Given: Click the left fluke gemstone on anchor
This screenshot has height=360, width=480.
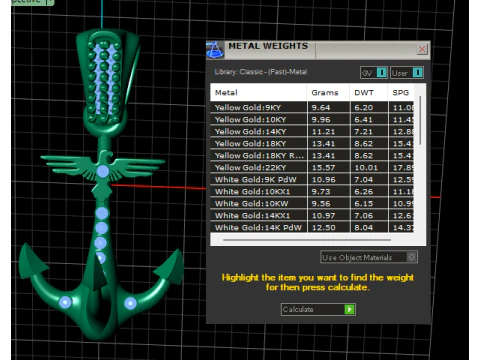Looking at the screenshot, I should (65, 302).
